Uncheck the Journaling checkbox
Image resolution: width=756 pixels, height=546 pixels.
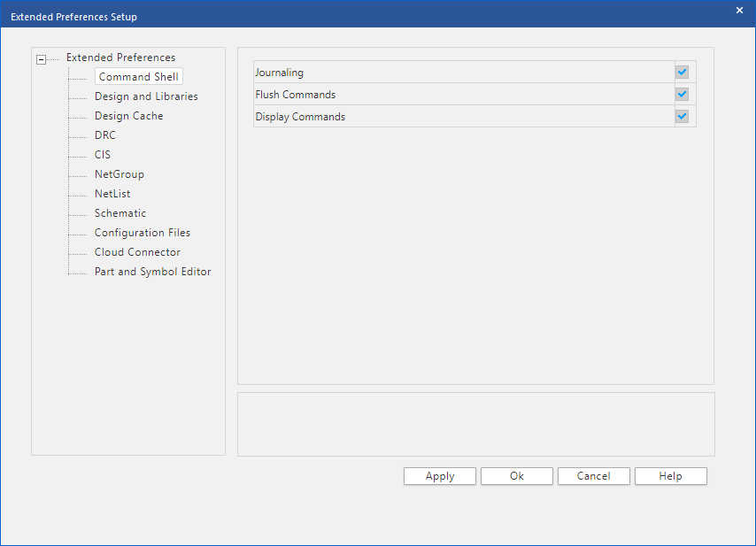point(682,73)
